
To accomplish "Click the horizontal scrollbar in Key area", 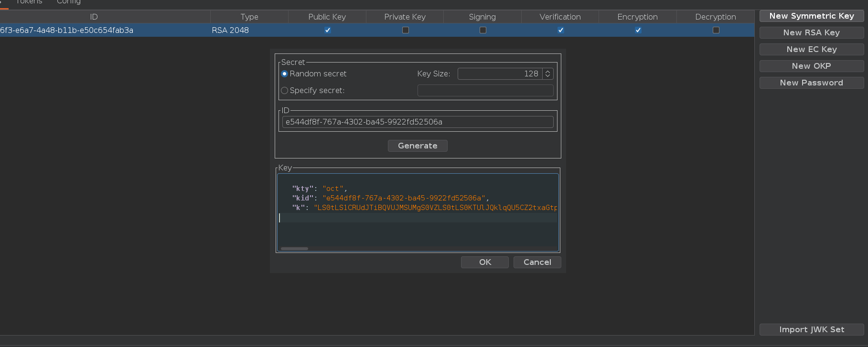I will click(x=295, y=249).
